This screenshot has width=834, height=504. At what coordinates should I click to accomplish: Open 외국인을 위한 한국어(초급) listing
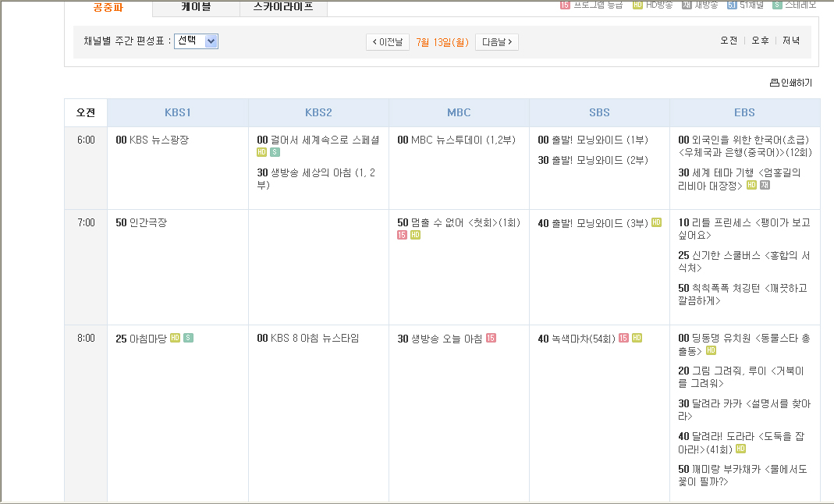[745, 146]
